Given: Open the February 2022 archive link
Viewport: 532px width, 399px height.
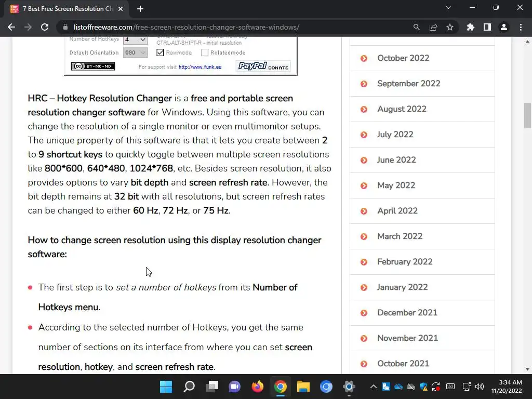Looking at the screenshot, I should (x=405, y=262).
